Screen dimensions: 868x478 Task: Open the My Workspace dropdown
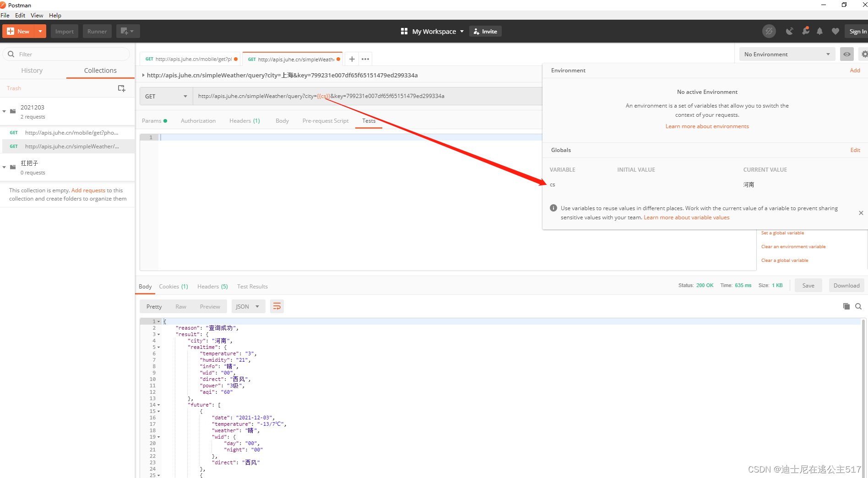point(433,31)
